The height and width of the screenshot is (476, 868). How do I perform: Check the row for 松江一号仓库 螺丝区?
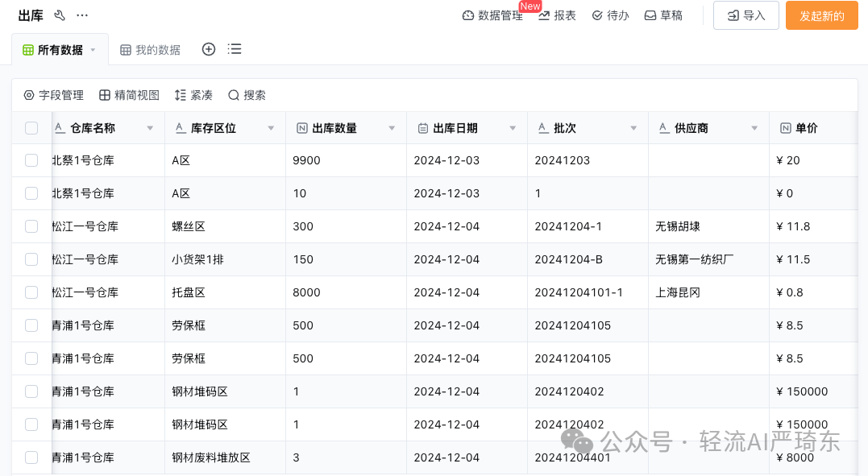pyautogui.click(x=31, y=226)
